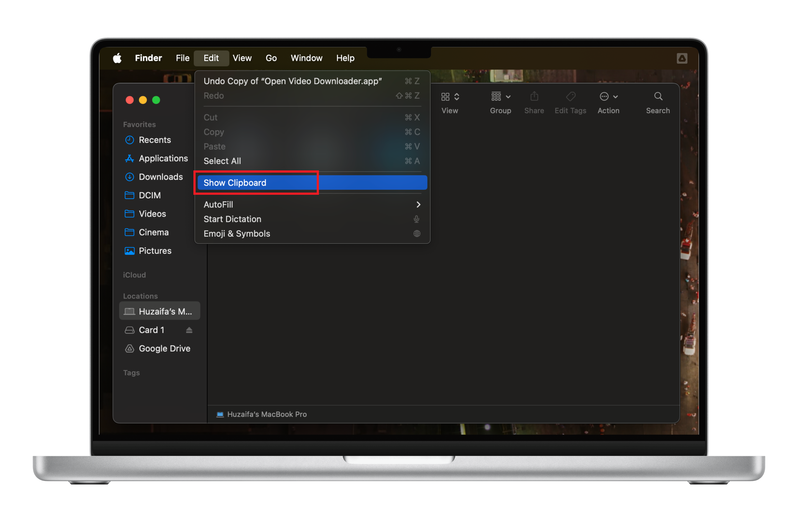
Task: Open the Google Drive menu bar icon
Action: 682,58
